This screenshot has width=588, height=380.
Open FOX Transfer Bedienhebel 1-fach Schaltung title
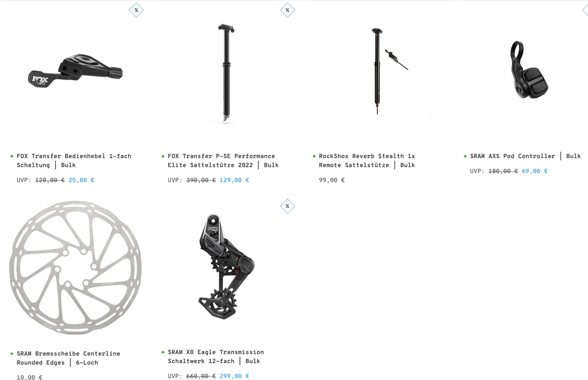[74, 161]
